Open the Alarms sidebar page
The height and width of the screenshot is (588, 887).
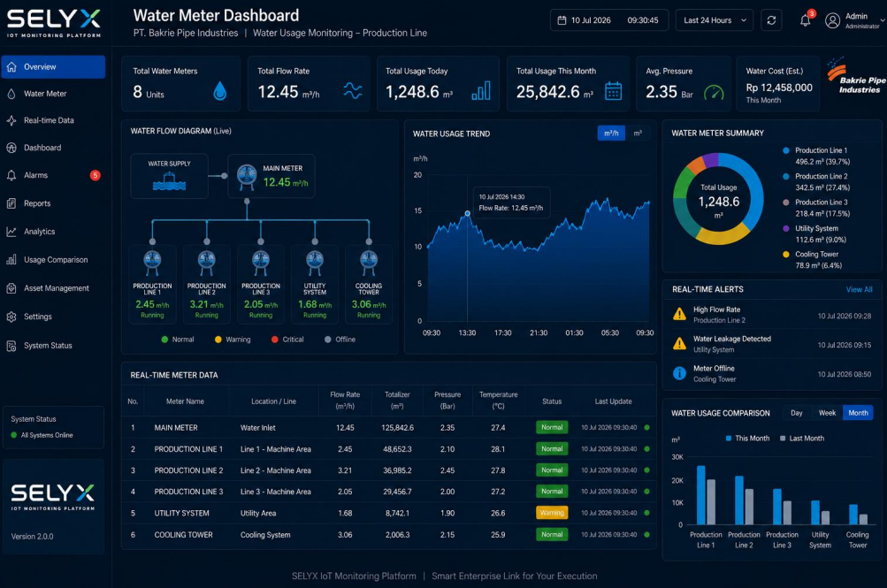click(x=53, y=175)
